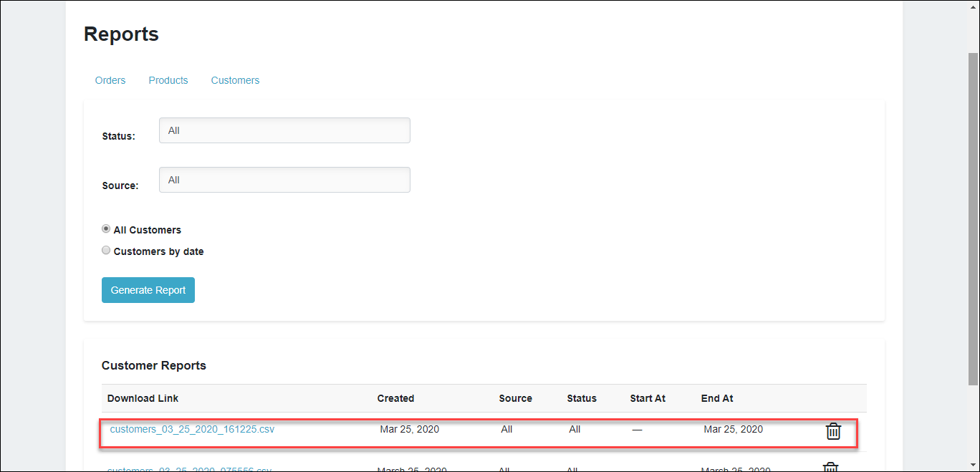Viewport: 980px width, 472px height.
Task: Click the Start At column header
Action: [648, 398]
